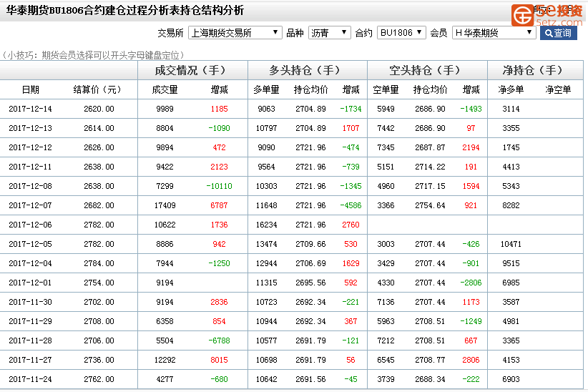Click net long value 10471

511,244
